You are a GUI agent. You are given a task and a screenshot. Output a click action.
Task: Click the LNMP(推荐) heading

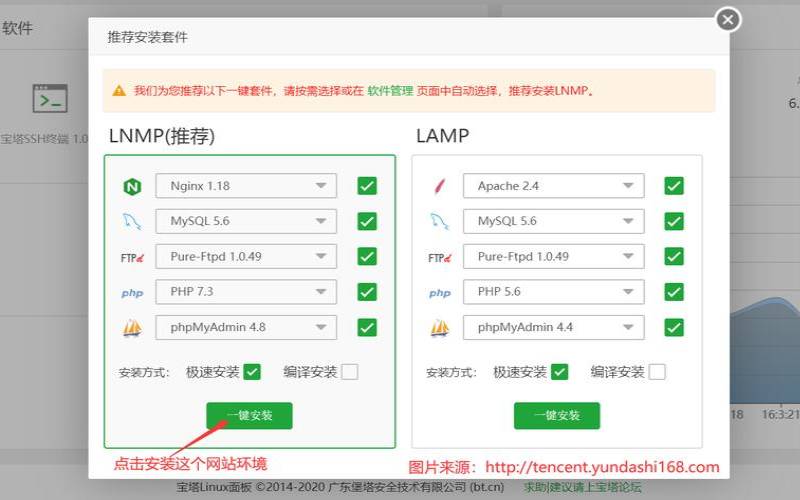[162, 136]
